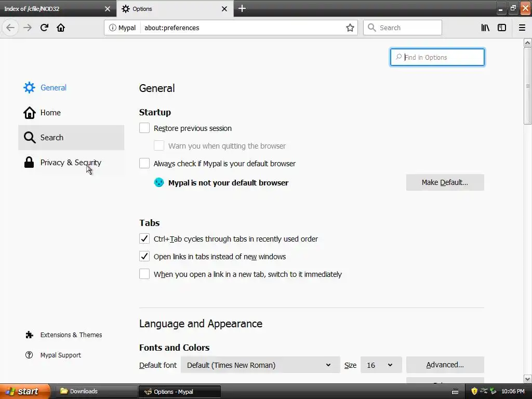Viewport: 532px width, 399px height.
Task: Close the Index of /cfile/NOD32 tab
Action: [x=107, y=9]
